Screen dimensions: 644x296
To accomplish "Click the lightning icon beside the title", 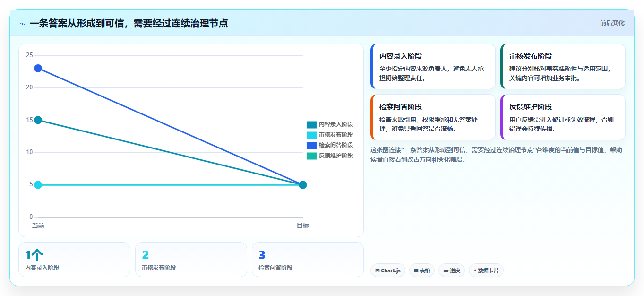I will click(22, 24).
